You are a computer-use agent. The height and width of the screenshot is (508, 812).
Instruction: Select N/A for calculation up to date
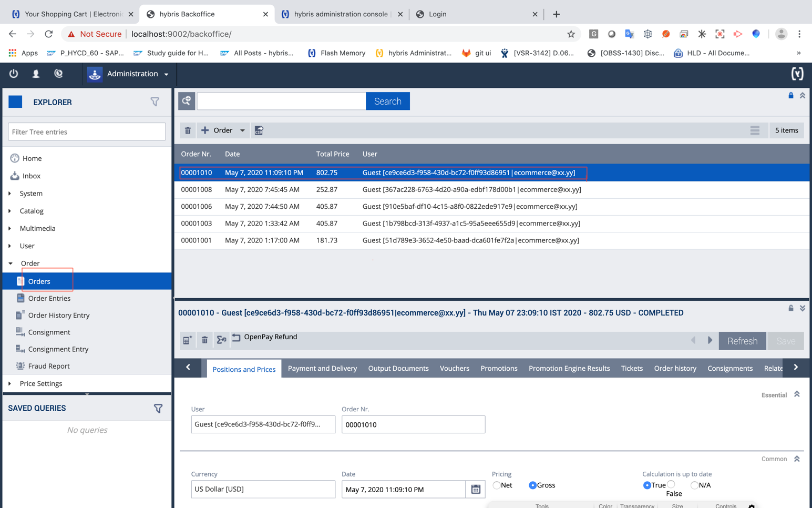[x=694, y=485]
